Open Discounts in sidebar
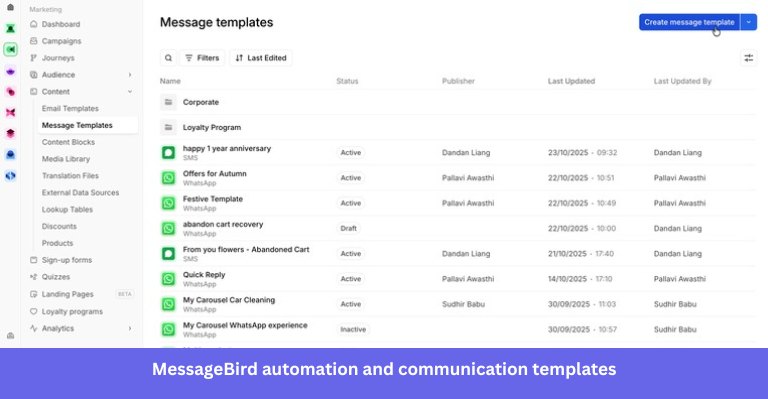This screenshot has width=768, height=399. click(x=59, y=226)
